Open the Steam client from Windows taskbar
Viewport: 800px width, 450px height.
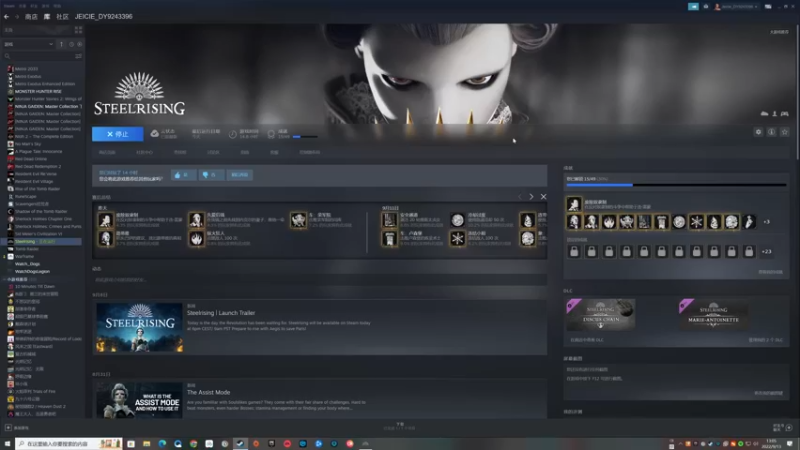pos(240,444)
